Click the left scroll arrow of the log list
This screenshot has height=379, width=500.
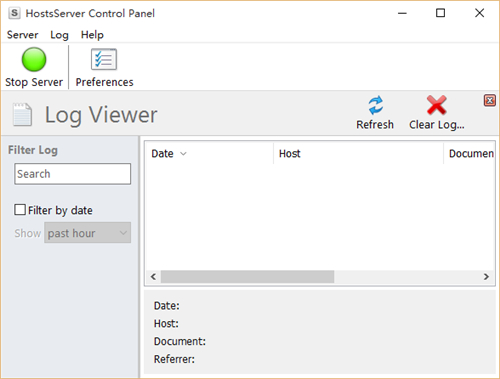click(153, 277)
